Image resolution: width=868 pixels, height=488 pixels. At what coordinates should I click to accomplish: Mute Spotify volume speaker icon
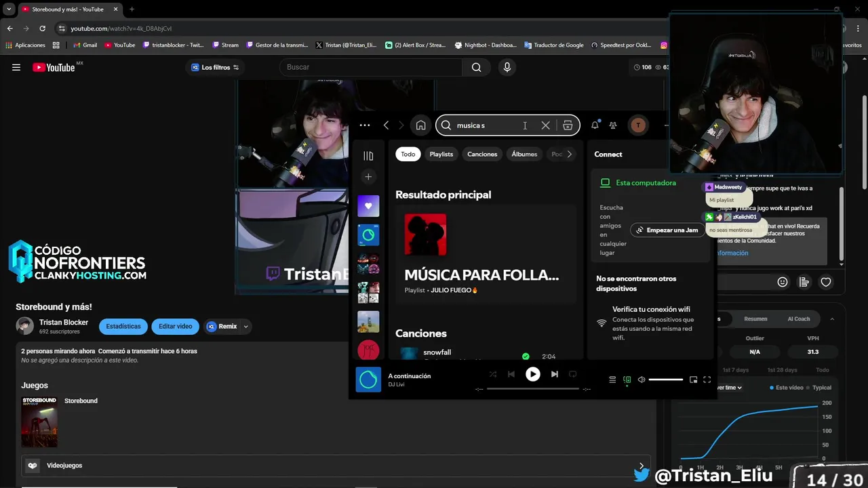pos(642,380)
